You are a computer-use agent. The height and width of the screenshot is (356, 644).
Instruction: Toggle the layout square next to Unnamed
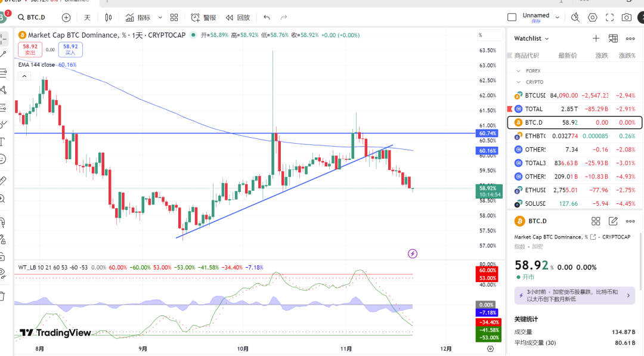click(512, 18)
